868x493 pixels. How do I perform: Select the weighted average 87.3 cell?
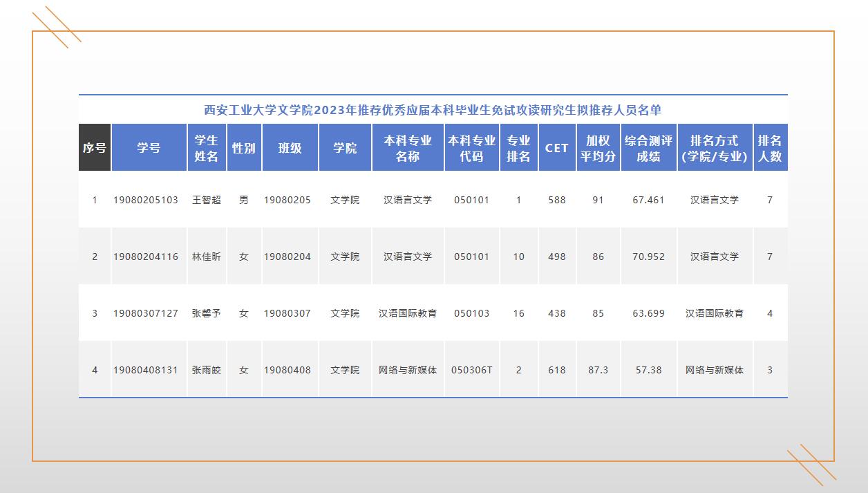point(598,370)
